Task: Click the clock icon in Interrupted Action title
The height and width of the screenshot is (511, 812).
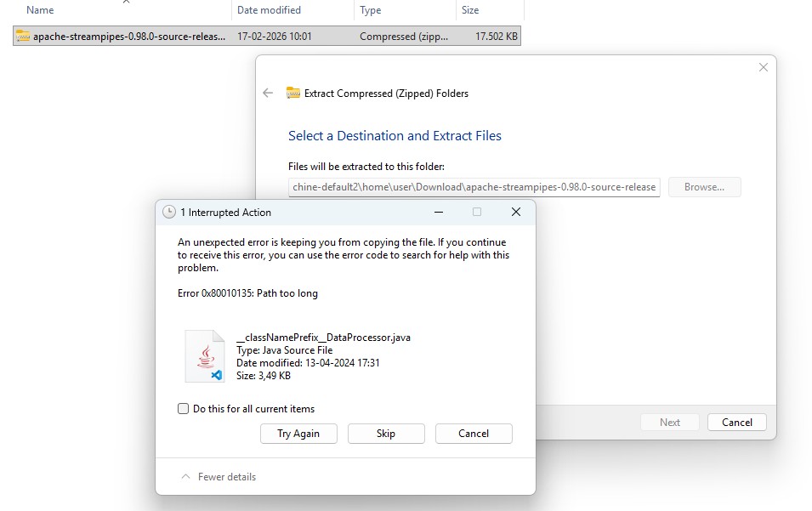Action: pyautogui.click(x=169, y=212)
